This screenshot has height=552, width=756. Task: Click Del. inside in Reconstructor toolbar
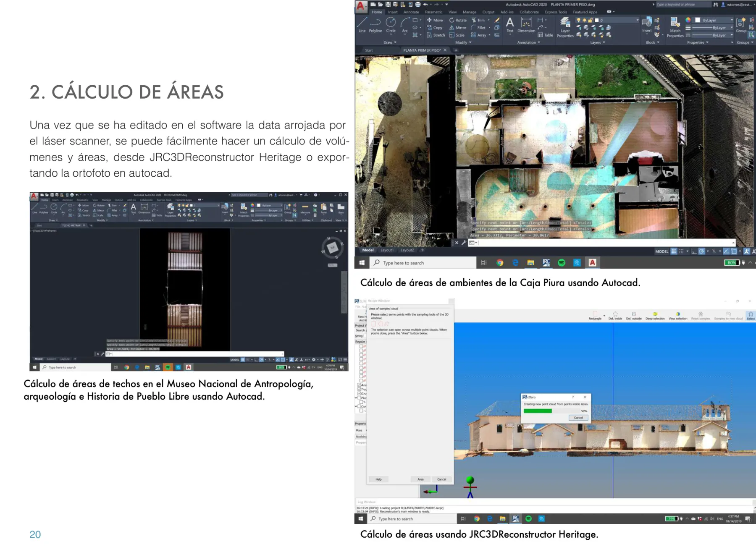coord(615,316)
